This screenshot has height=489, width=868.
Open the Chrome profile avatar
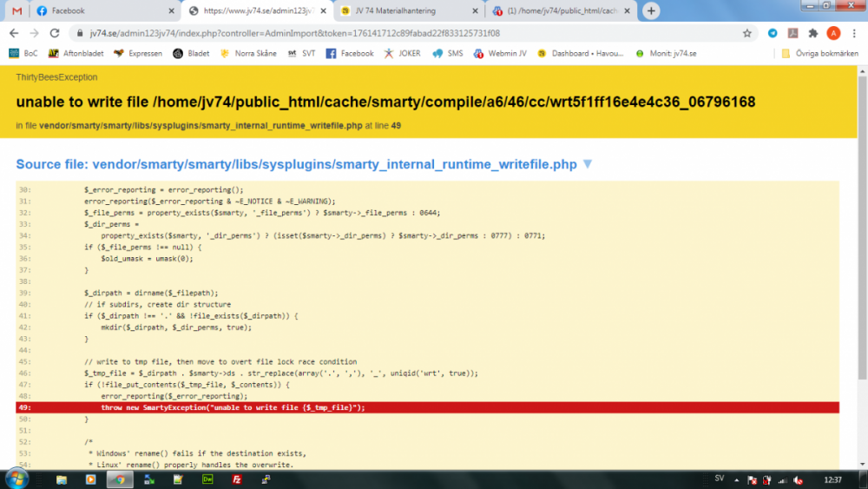(x=833, y=33)
